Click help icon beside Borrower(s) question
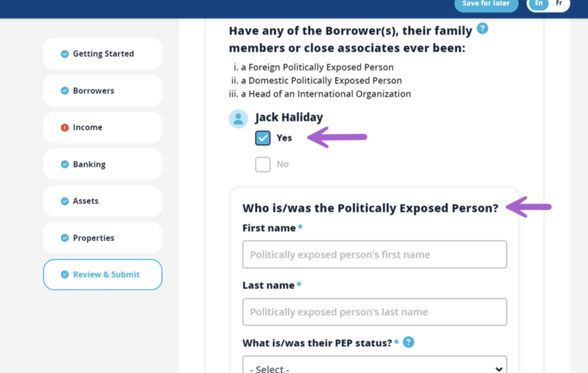 tap(482, 28)
